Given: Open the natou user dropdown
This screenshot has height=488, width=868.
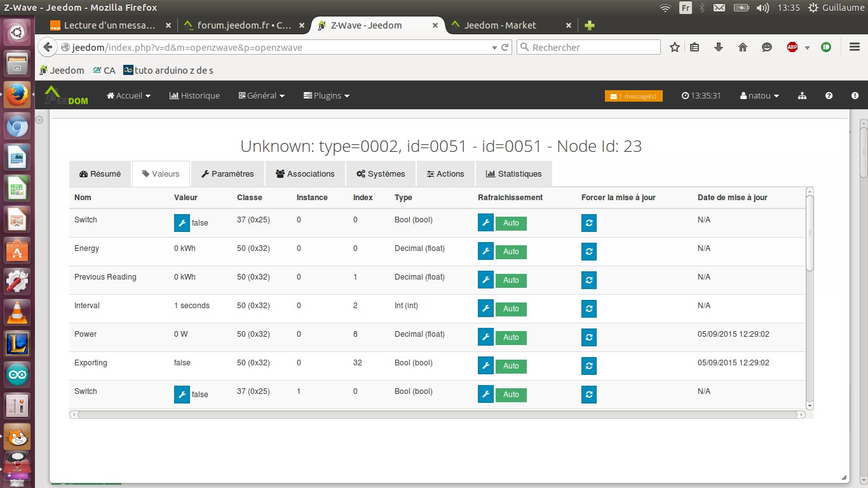Looking at the screenshot, I should pyautogui.click(x=759, y=96).
